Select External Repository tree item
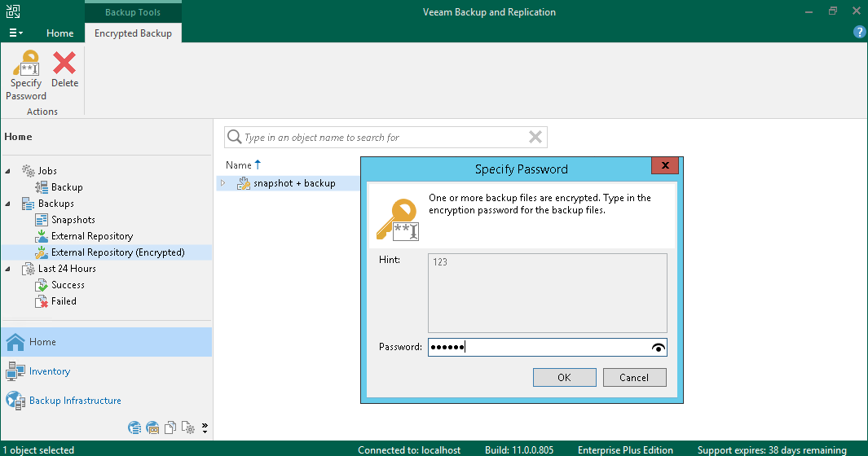The width and height of the screenshot is (868, 456). point(92,236)
